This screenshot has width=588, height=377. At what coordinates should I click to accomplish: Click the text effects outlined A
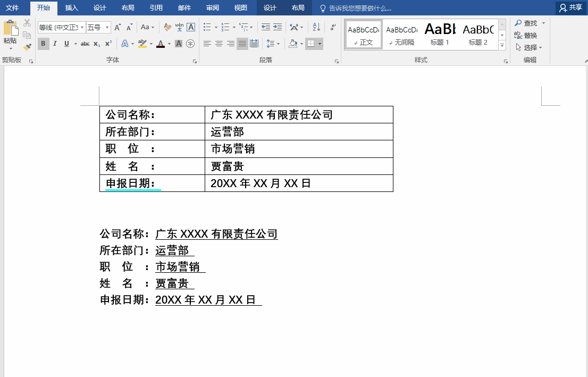click(x=125, y=44)
